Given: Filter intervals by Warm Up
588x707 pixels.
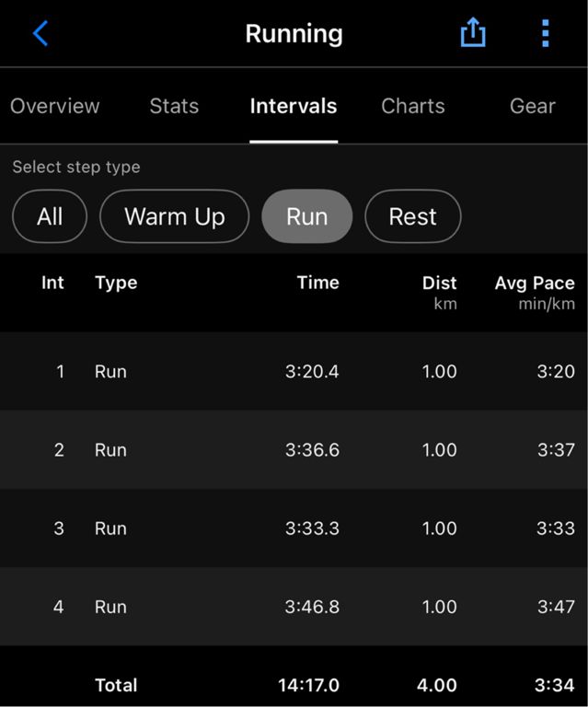Looking at the screenshot, I should (174, 216).
